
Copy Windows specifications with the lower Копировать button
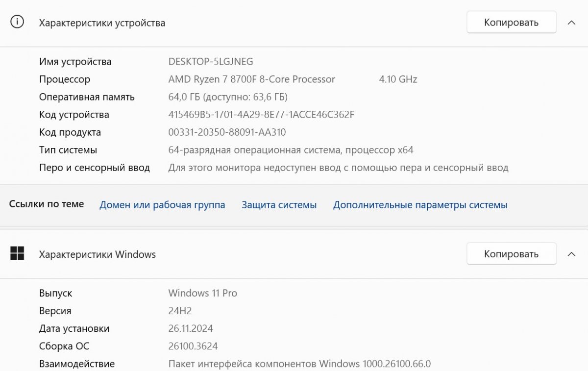(x=511, y=253)
